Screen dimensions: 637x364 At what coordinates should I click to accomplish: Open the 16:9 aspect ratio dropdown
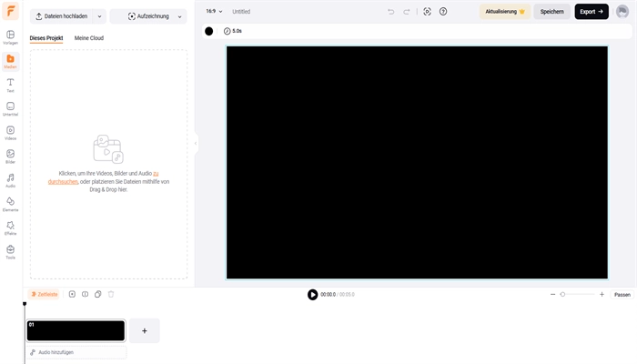214,11
